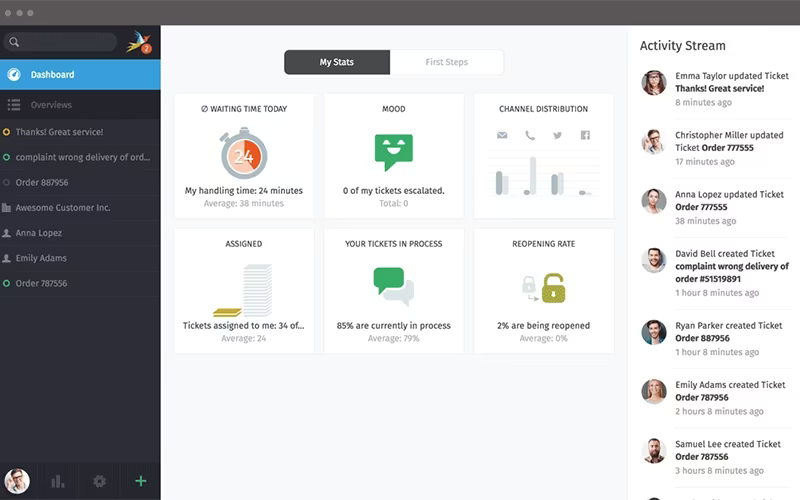Click the organization icon beside Awesome Customer Inc.

point(7,208)
